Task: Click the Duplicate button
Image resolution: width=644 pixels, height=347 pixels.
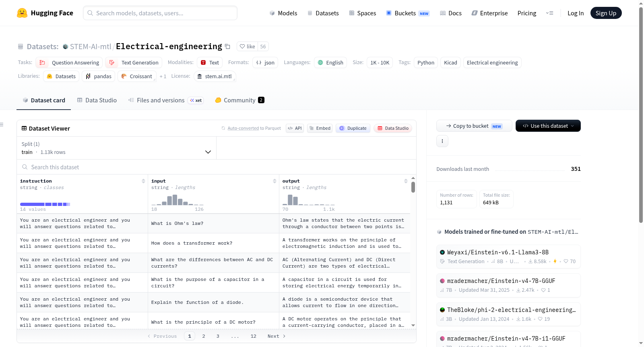Action: coord(353,128)
